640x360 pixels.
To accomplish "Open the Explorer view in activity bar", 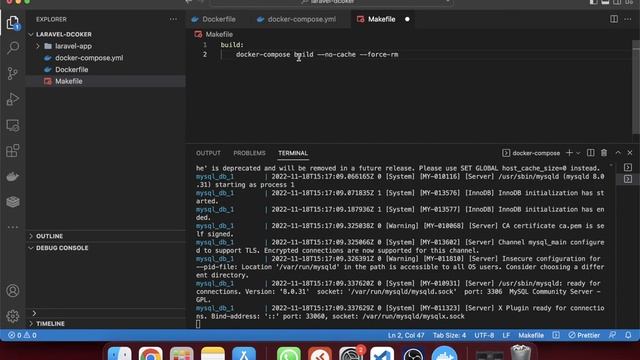I will [13, 22].
